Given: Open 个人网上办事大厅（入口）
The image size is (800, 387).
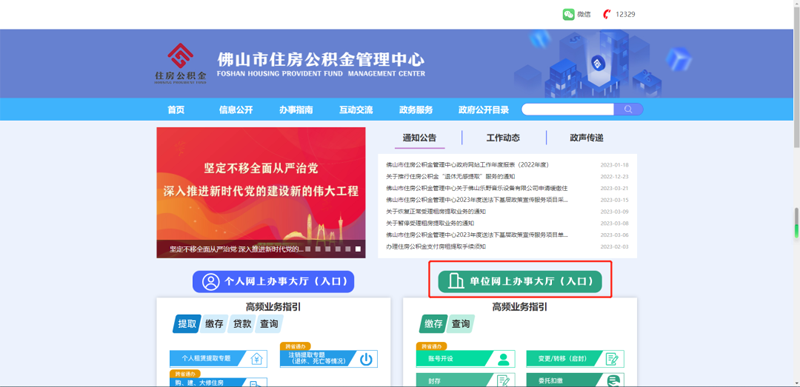Looking at the screenshot, I should coord(273,281).
